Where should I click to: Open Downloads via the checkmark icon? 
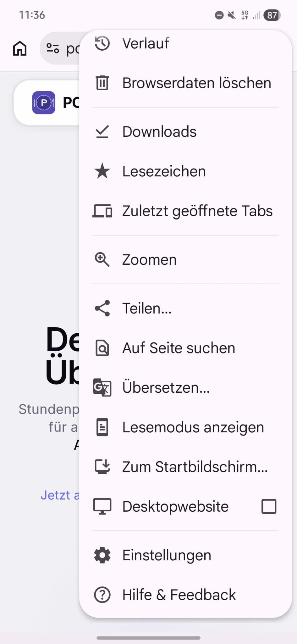click(x=102, y=132)
